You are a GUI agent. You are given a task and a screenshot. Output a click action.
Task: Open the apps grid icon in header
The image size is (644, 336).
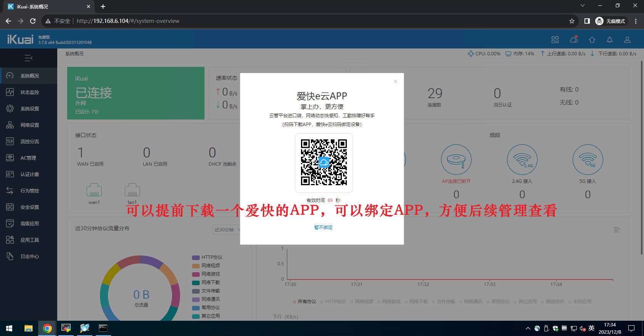555,40
